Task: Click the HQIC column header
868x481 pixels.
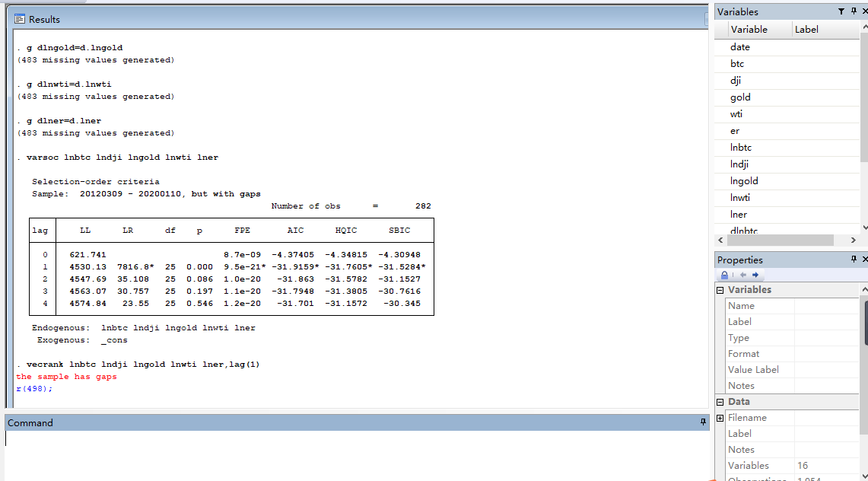Action: click(346, 231)
